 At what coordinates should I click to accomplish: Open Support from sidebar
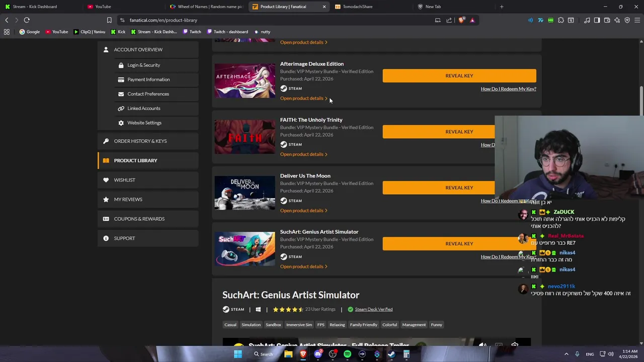[x=148, y=238]
